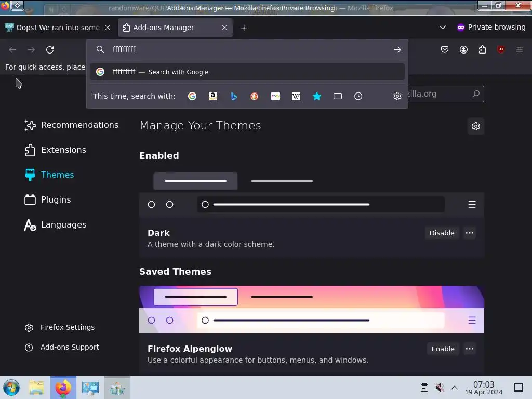Screen dimensions: 532x399
Task: Open the Save to Pocket button
Action: [x=445, y=49]
